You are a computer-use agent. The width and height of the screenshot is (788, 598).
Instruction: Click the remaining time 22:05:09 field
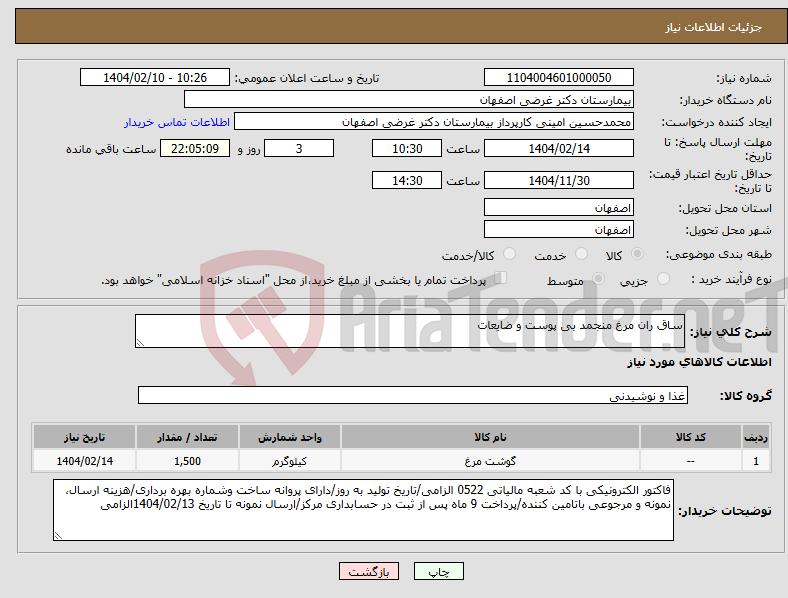195,148
